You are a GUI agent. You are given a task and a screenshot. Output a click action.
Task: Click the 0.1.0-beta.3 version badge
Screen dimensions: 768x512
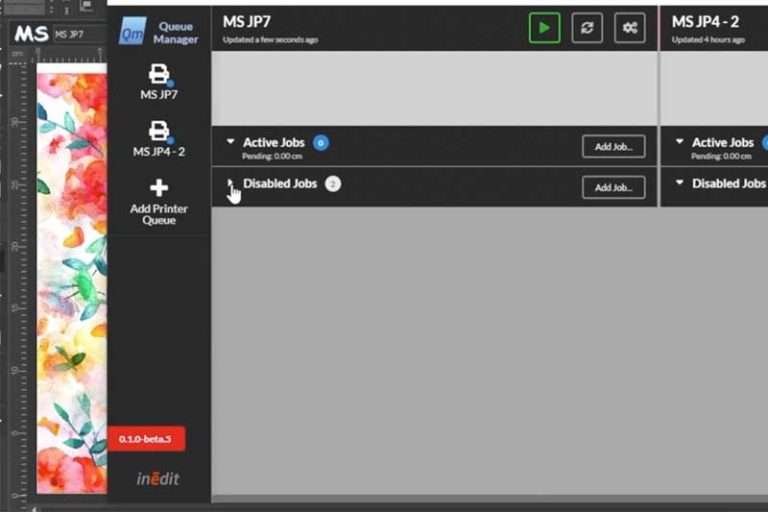click(x=146, y=439)
